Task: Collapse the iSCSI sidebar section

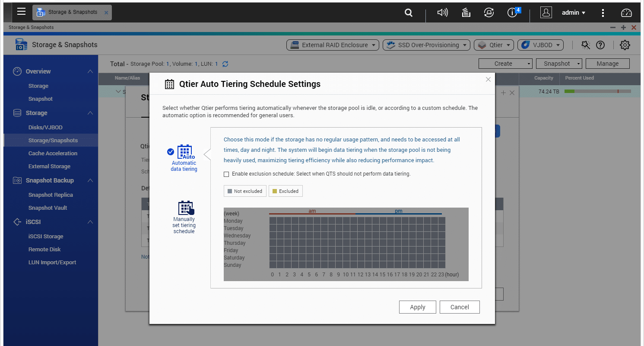Action: [x=90, y=222]
